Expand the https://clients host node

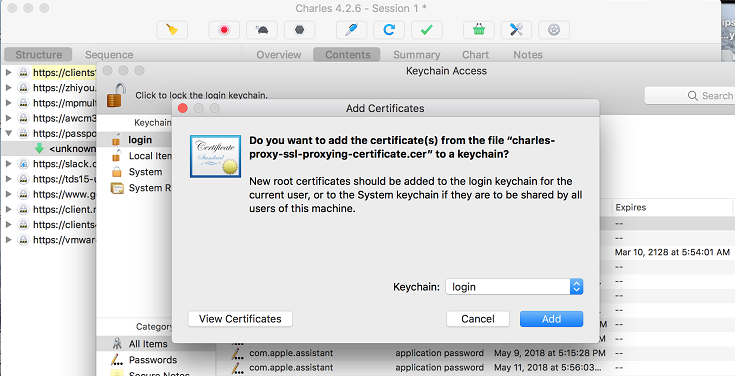coord(8,73)
